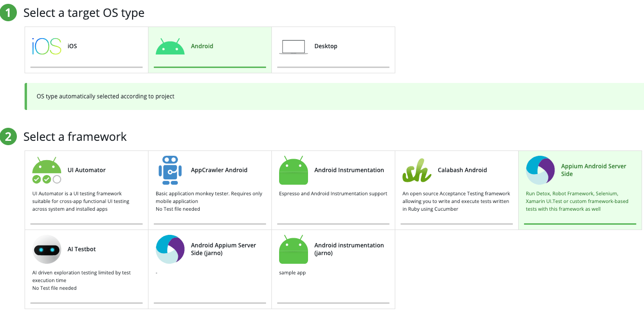The width and height of the screenshot is (644, 312).
Task: Choose Desktop as target OS type
Action: tap(326, 46)
